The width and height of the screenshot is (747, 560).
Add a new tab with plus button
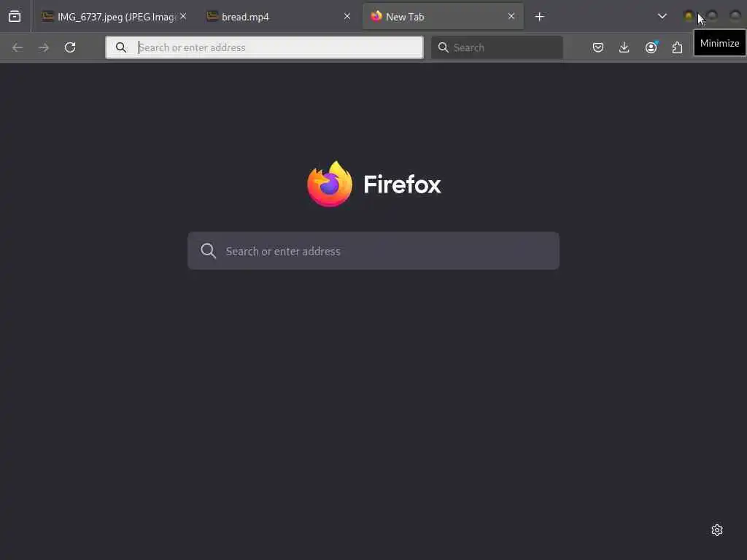click(539, 17)
